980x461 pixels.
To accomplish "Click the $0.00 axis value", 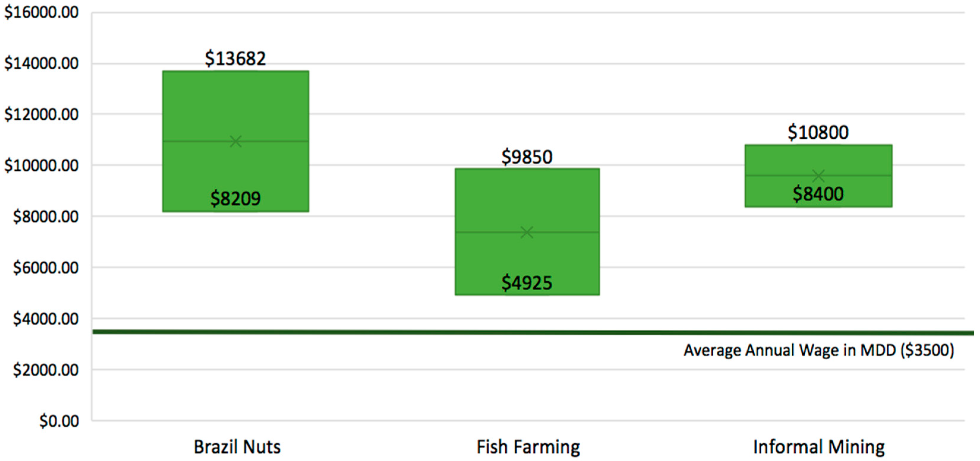I will [59, 421].
